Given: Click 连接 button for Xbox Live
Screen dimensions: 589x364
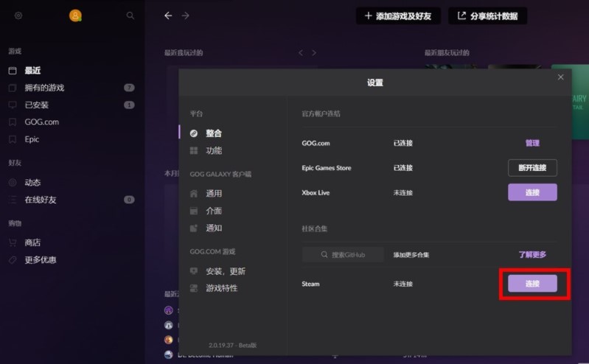Looking at the screenshot, I should pos(532,192).
